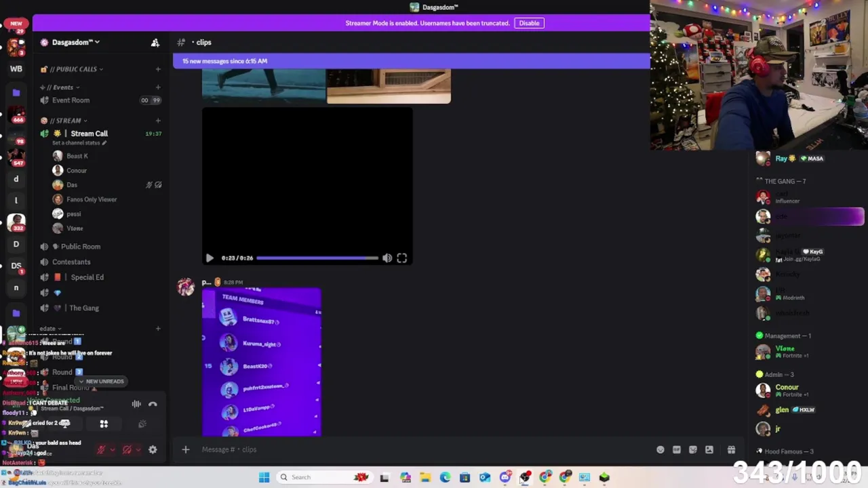868x488 pixels.
Task: Open the emoji picker in message bar
Action: pos(660,449)
